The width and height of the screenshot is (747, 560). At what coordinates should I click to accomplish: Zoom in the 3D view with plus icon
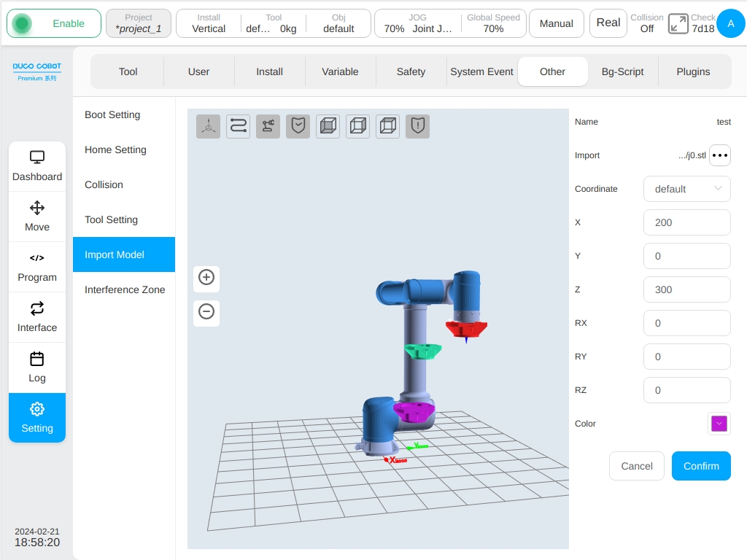point(206,277)
